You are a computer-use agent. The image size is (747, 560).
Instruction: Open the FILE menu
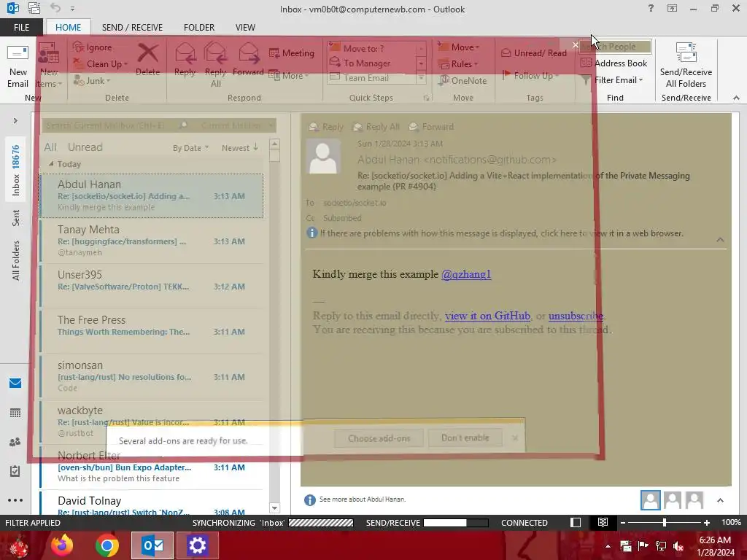pos(21,27)
